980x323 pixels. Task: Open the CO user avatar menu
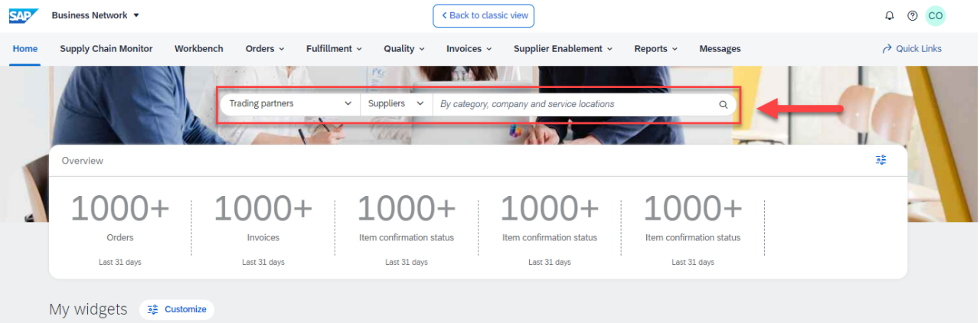[935, 16]
